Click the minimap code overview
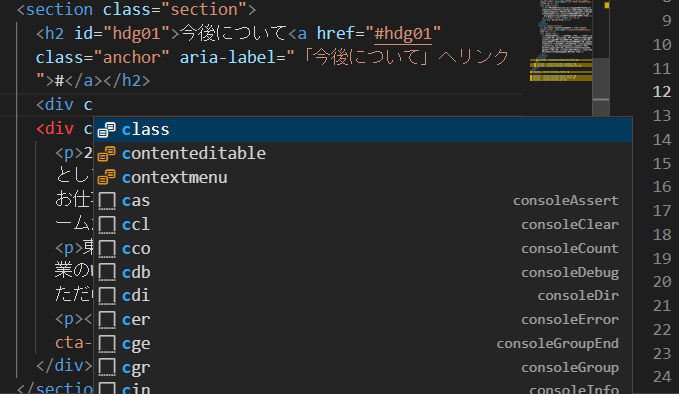The height and width of the screenshot is (394, 679). 561,41
